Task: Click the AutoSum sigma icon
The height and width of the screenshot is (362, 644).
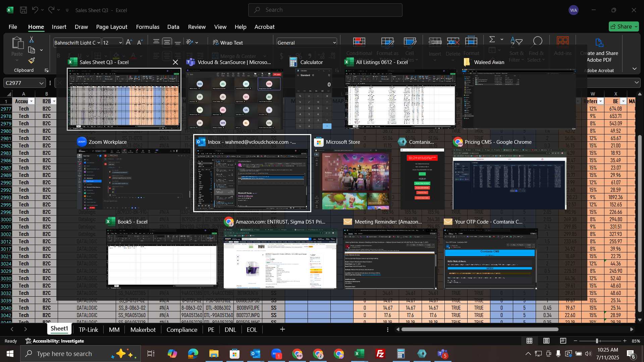Action: click(492, 40)
